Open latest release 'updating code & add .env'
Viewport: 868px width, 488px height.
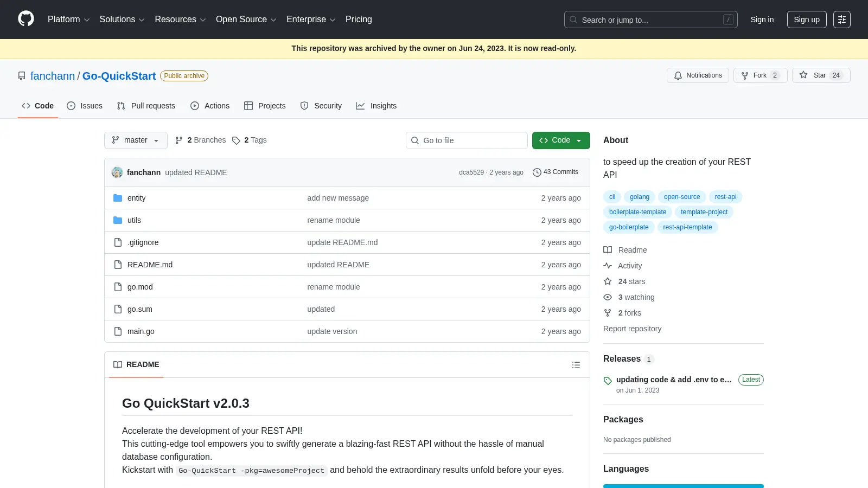click(674, 380)
